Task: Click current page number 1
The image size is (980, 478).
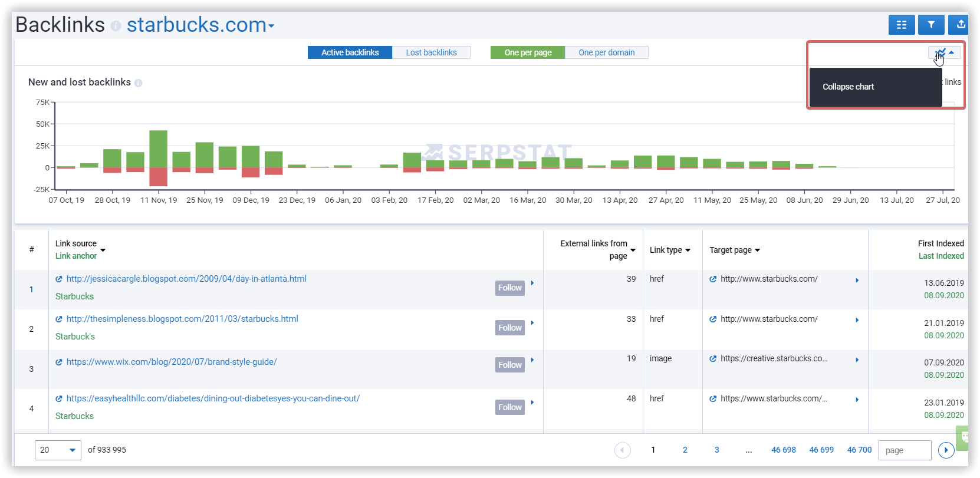Action: tap(653, 450)
